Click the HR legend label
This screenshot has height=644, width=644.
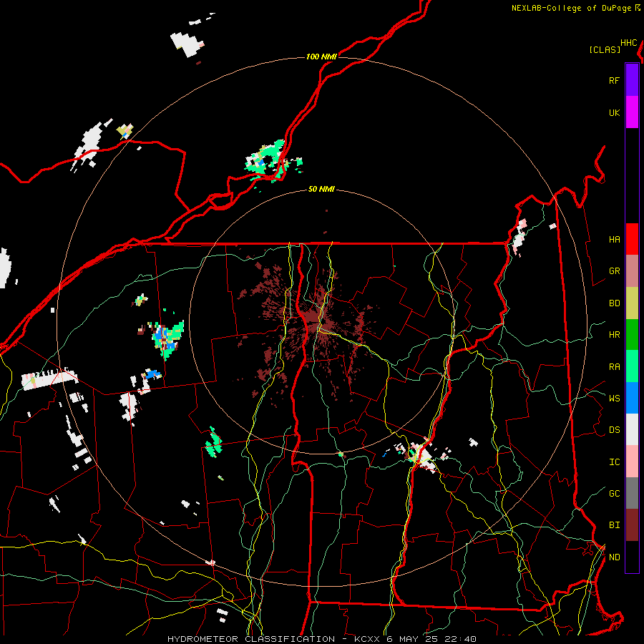pos(614,335)
